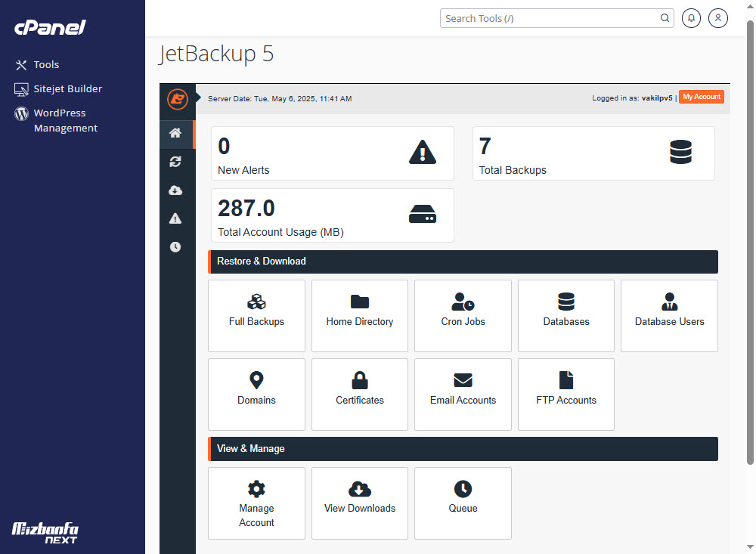Click the My Account button

coord(702,97)
